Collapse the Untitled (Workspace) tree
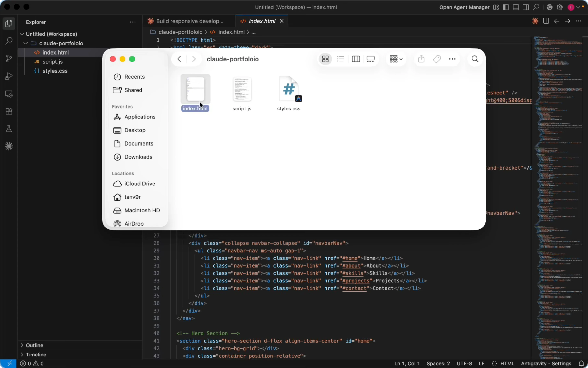 tap(22, 34)
